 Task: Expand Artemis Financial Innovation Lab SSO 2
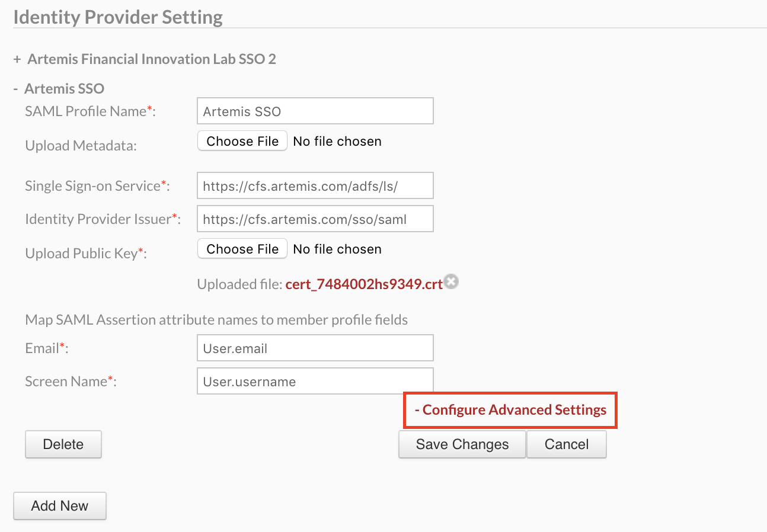coord(145,59)
